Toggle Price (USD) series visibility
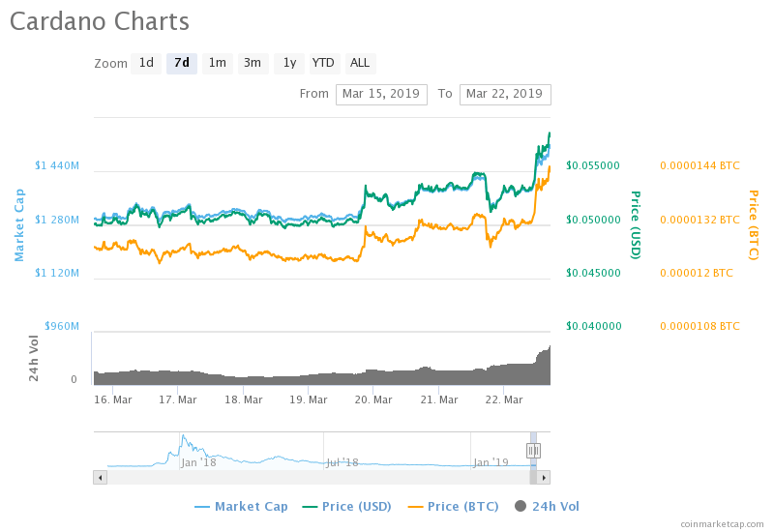 coord(349,506)
